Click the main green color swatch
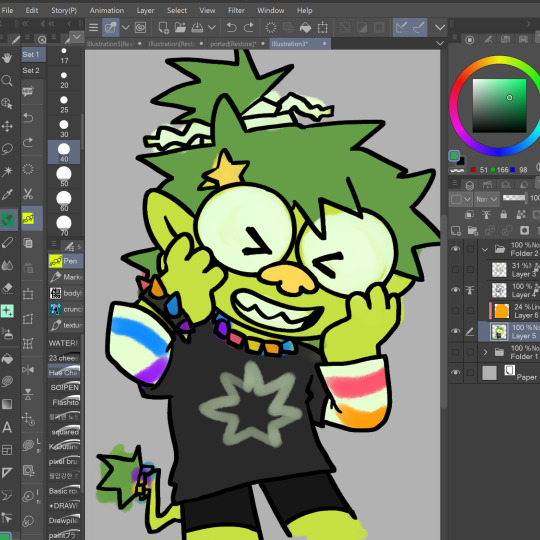Viewport: 540px width, 540px height. (454, 156)
